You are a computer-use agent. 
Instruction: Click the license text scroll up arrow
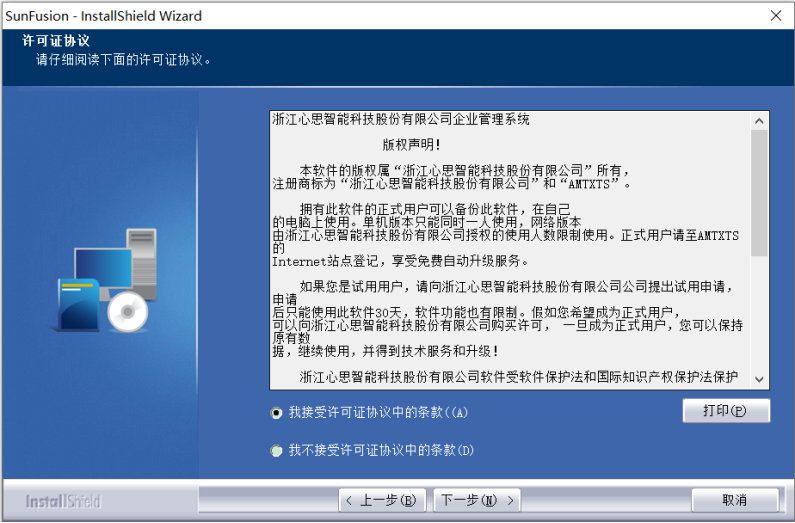coord(759,121)
